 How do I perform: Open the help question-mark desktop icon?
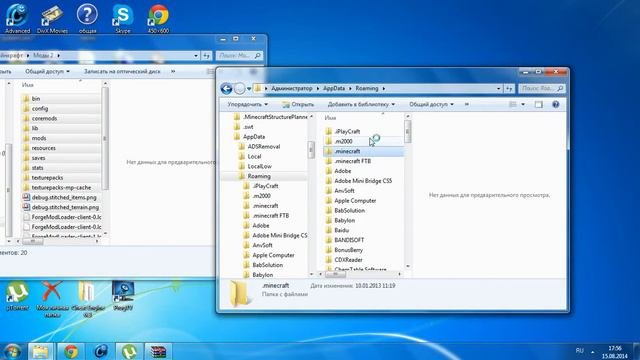87,18
